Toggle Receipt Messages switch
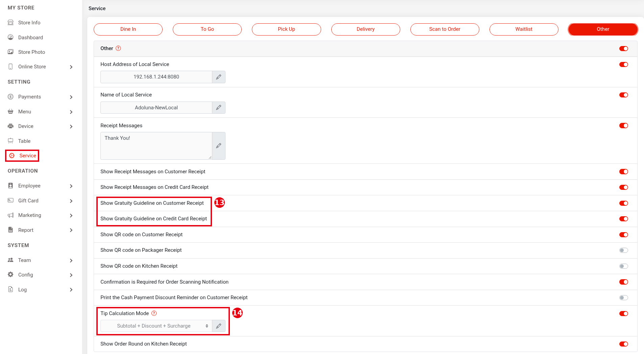Screen dimensions: 644x354 pyautogui.click(x=624, y=126)
